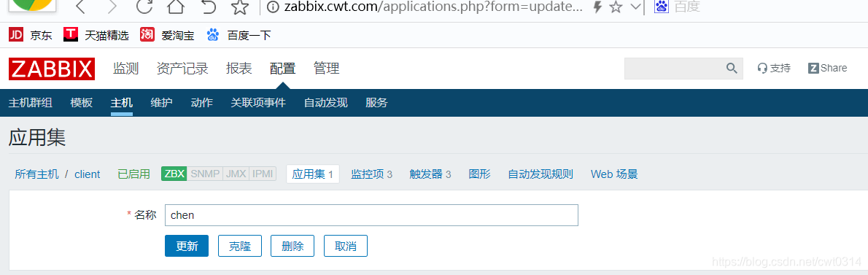The height and width of the screenshot is (275, 868).
Task: Select the 自动发现 submenu
Action: (325, 102)
